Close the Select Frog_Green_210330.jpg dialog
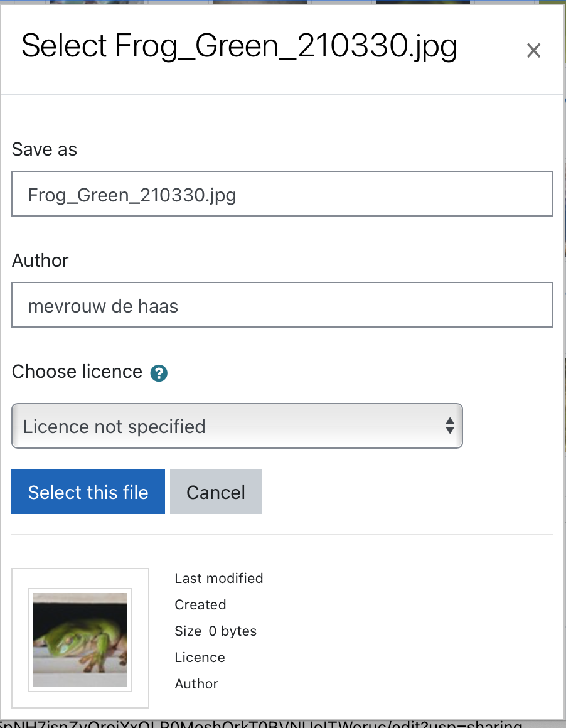 (x=533, y=50)
